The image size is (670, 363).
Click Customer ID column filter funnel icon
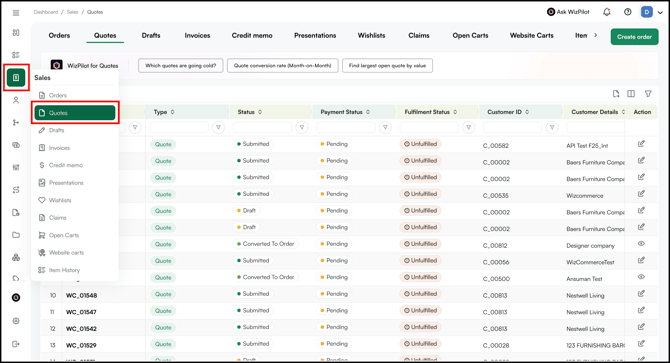point(552,127)
